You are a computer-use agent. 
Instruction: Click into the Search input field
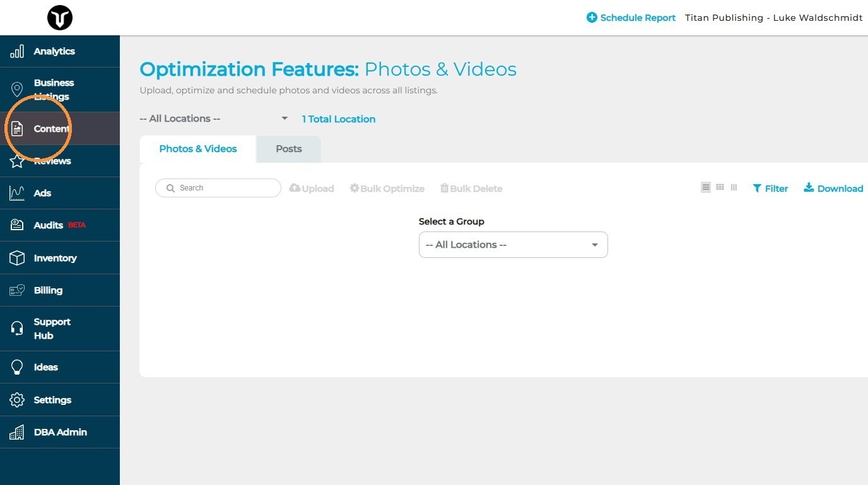click(218, 188)
